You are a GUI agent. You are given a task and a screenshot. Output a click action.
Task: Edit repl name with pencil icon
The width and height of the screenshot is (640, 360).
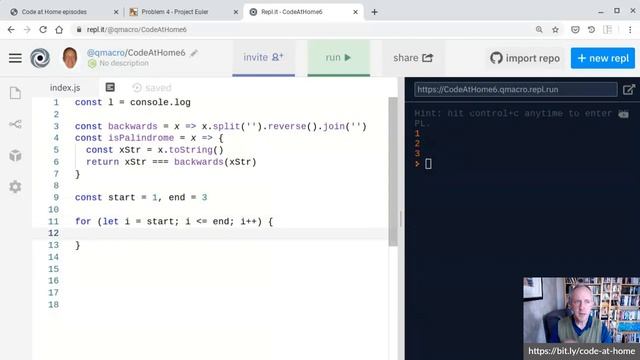(x=194, y=53)
